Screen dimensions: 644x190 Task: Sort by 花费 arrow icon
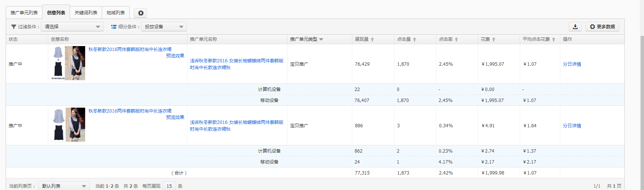point(494,39)
